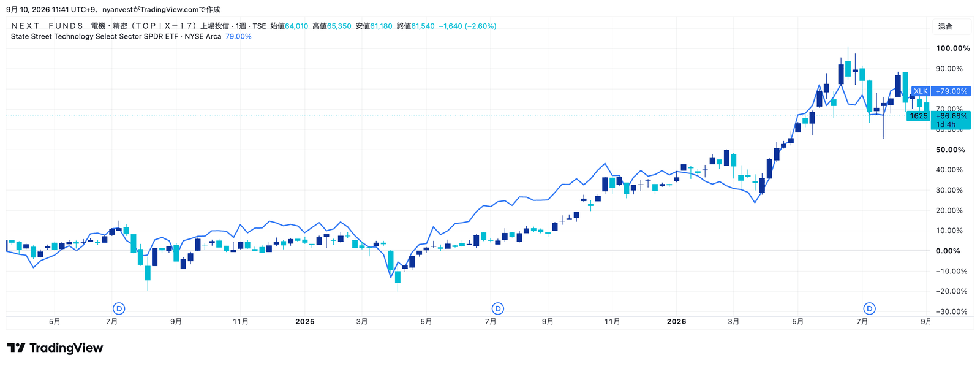Click the TSE exchange label

pyautogui.click(x=260, y=26)
